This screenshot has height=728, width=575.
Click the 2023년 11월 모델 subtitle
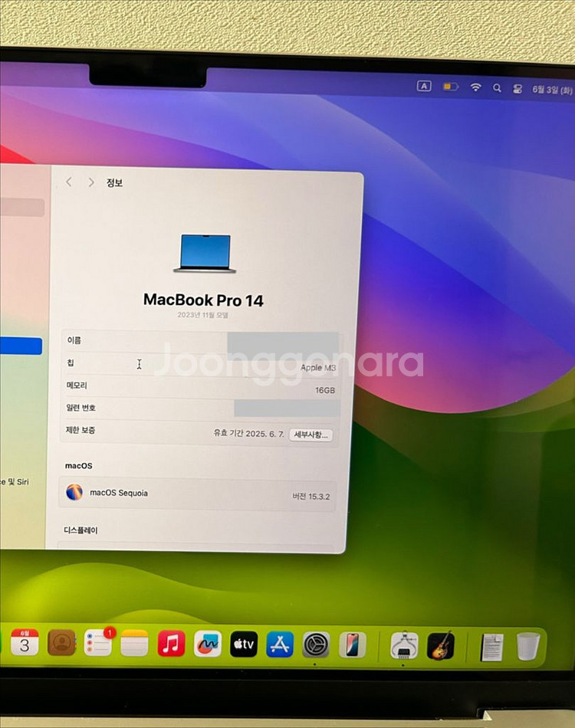(x=202, y=315)
